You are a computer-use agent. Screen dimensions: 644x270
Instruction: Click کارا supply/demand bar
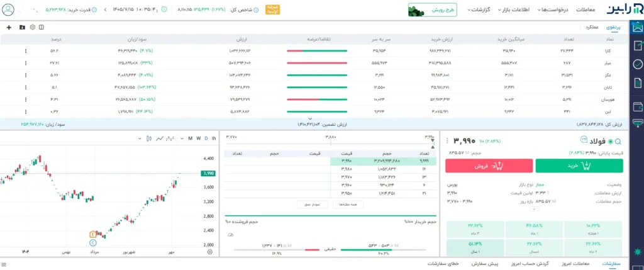coord(317,51)
